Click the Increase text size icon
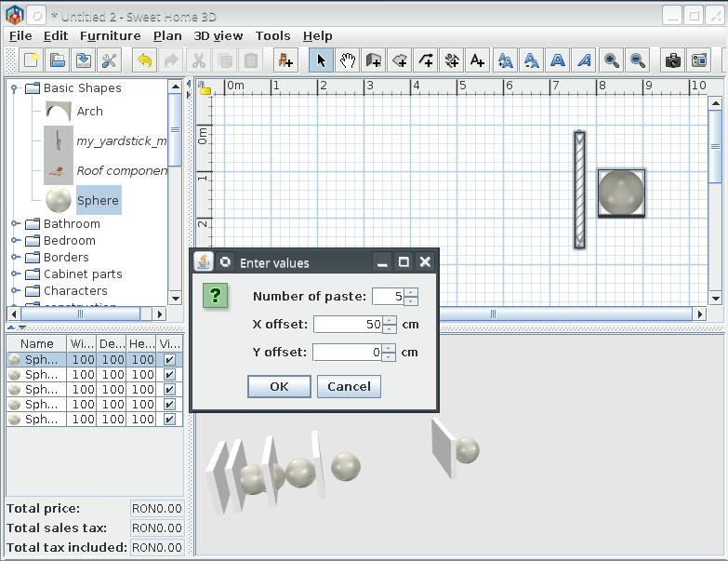This screenshot has height=561, width=728. (x=505, y=60)
